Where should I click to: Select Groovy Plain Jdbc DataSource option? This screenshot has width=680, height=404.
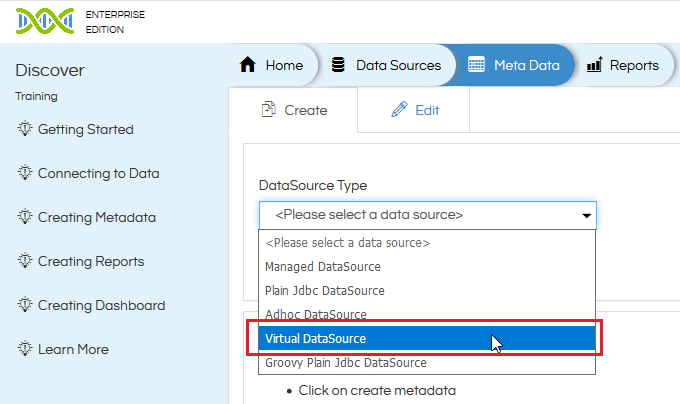[x=345, y=363]
